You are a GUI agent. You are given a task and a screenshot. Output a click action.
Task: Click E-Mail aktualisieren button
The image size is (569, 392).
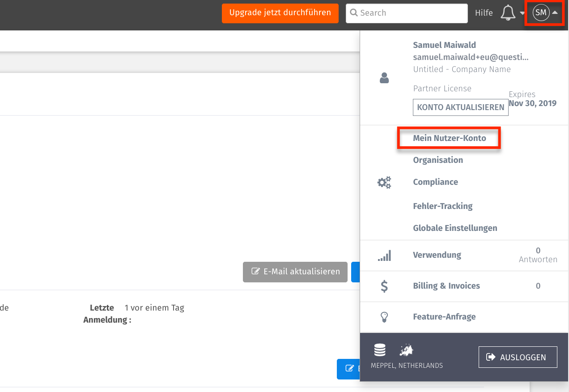click(x=295, y=272)
